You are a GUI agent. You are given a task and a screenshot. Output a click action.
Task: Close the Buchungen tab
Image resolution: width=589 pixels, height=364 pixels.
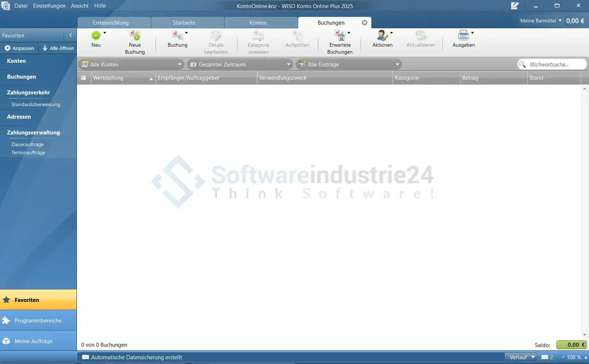(364, 23)
